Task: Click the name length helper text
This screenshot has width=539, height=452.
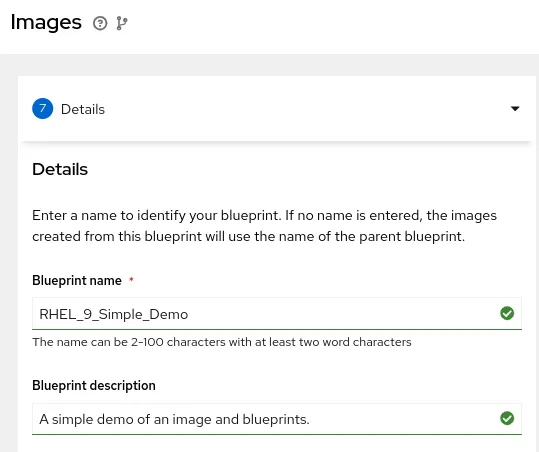Action: (x=222, y=342)
